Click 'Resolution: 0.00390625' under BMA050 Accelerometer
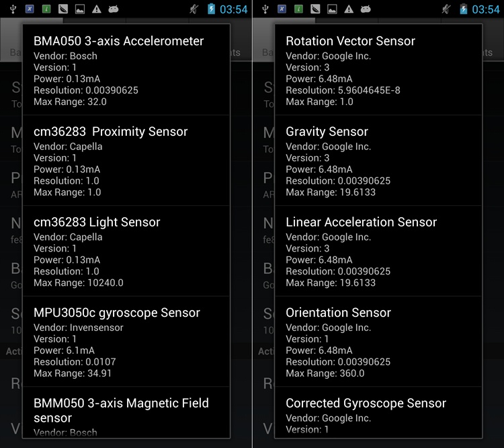504x448 pixels. tap(86, 90)
